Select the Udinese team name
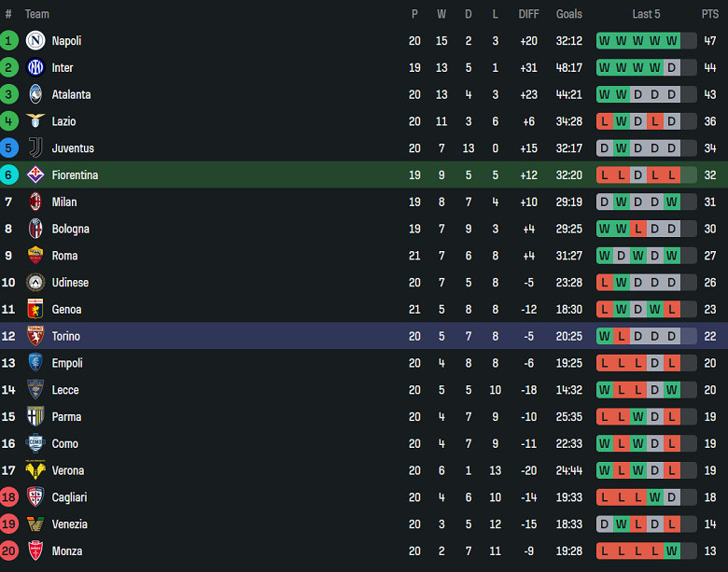The height and width of the screenshot is (572, 728). coord(70,283)
